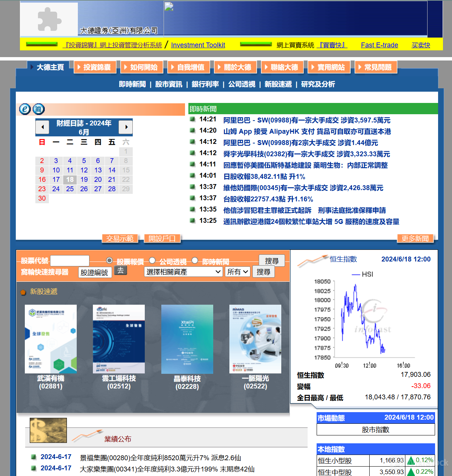Click the Fast E-trade link
Screen dimensions: 452x476
click(379, 45)
